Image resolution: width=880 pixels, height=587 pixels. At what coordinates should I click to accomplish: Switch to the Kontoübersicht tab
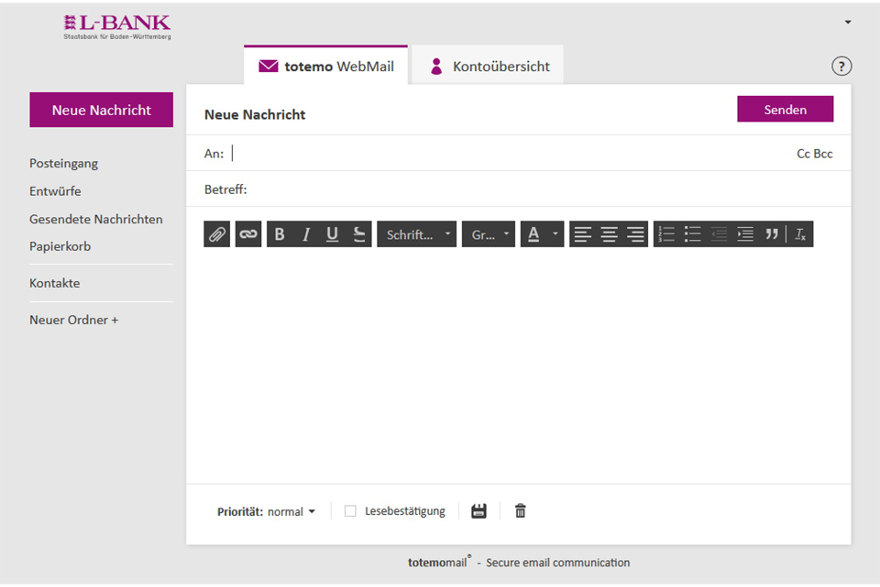pos(488,66)
